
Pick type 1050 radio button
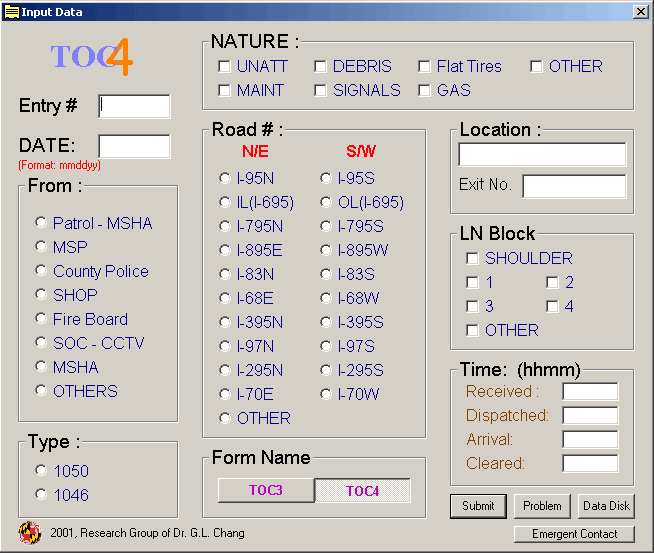point(41,470)
